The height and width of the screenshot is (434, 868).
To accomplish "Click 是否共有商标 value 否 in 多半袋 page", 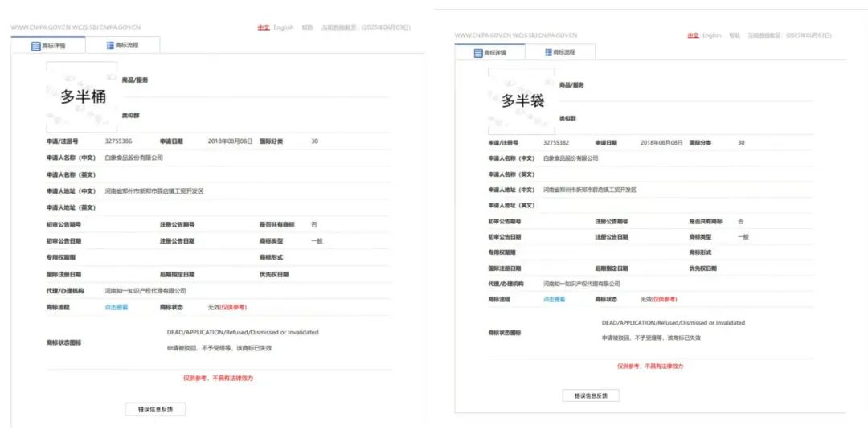I will tap(741, 222).
